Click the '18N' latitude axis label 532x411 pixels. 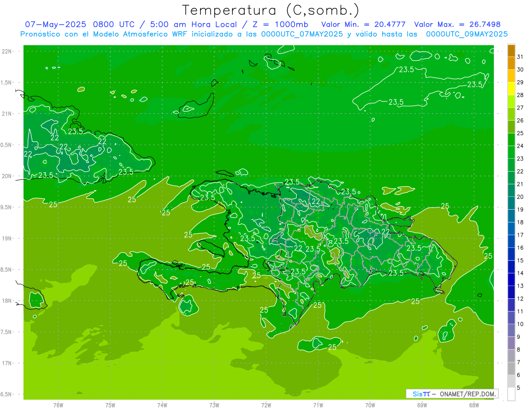click(x=7, y=301)
